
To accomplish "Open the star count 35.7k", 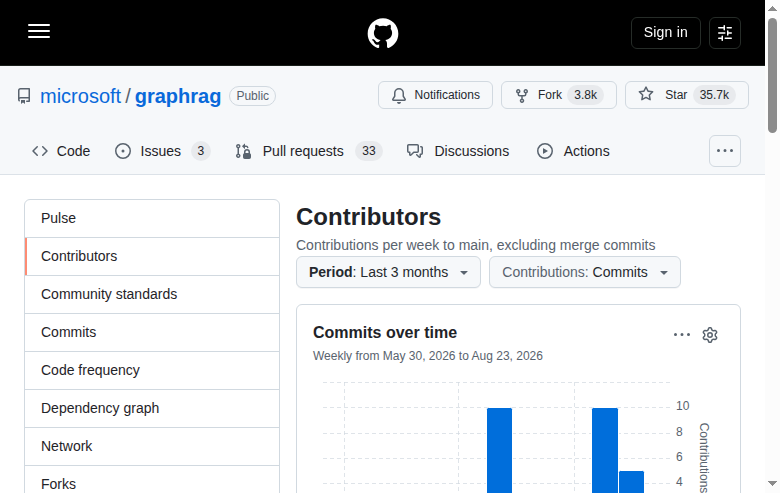I will (x=714, y=95).
